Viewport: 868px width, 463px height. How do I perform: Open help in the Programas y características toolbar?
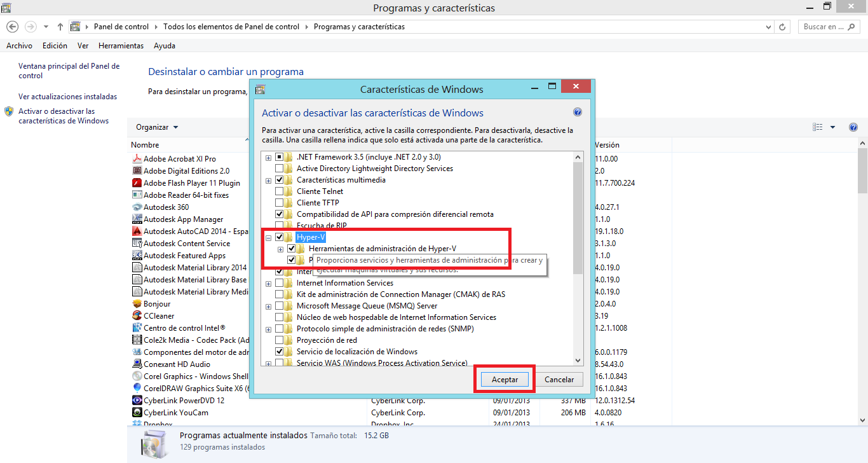(853, 127)
